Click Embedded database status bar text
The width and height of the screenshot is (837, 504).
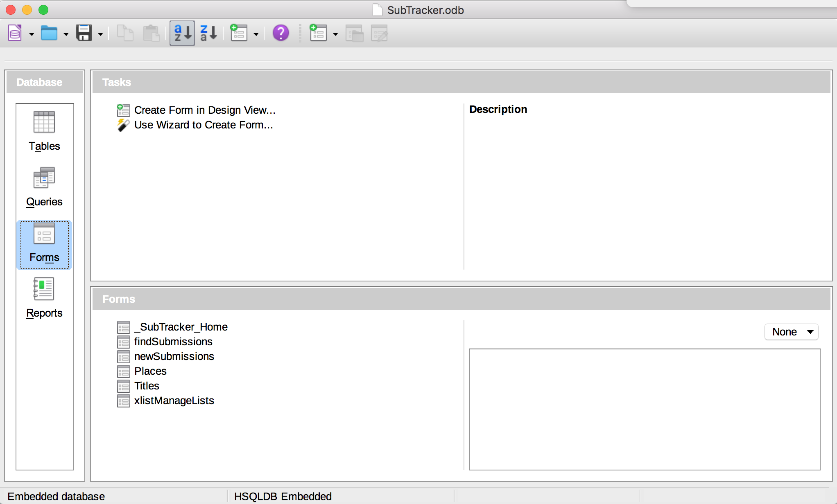56,496
